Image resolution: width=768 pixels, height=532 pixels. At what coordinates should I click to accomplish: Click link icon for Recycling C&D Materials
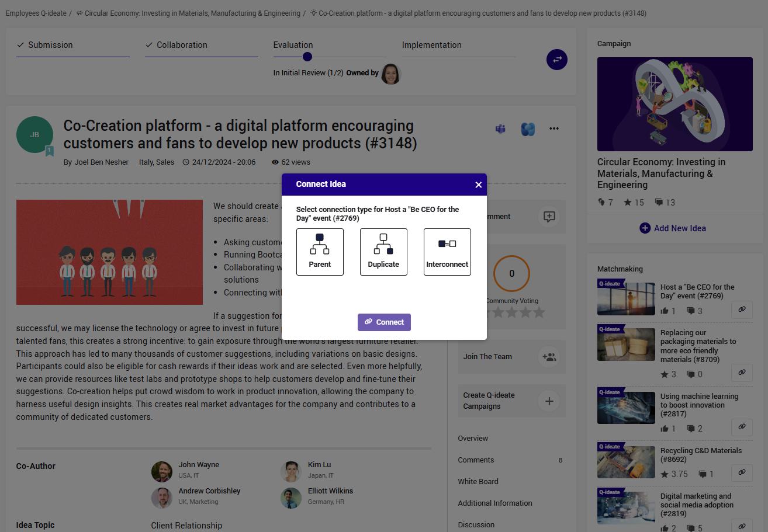point(742,472)
